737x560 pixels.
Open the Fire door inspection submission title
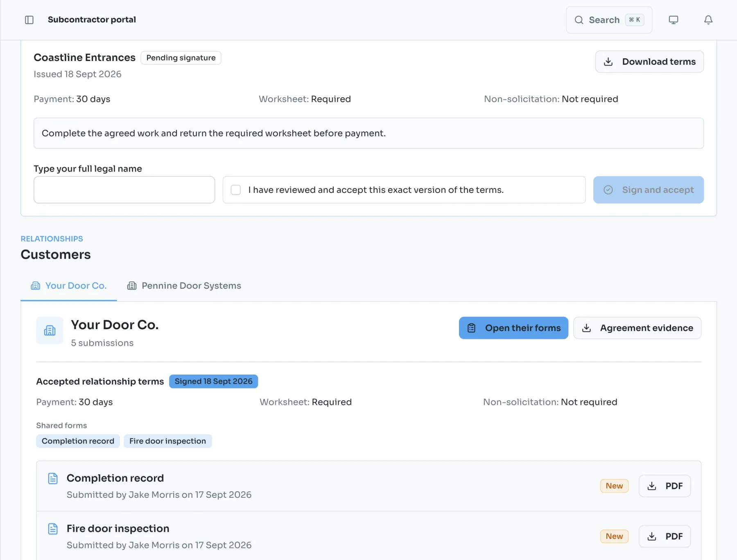pos(118,528)
